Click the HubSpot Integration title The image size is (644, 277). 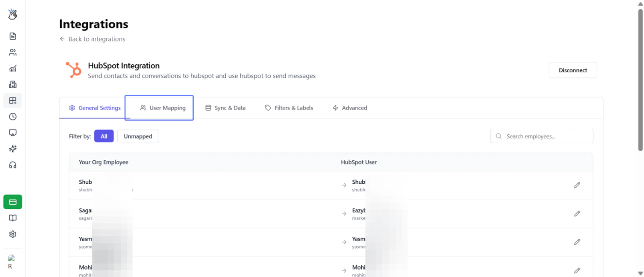click(124, 66)
